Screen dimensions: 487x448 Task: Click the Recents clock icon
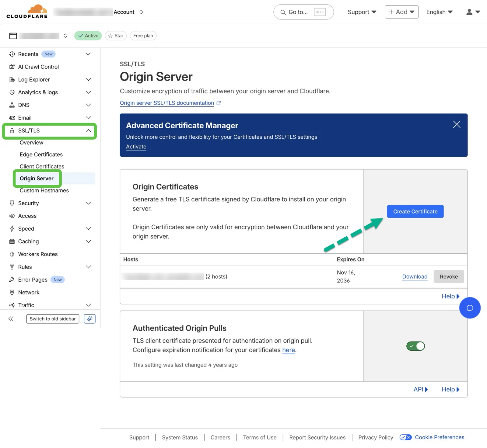pyautogui.click(x=12, y=54)
